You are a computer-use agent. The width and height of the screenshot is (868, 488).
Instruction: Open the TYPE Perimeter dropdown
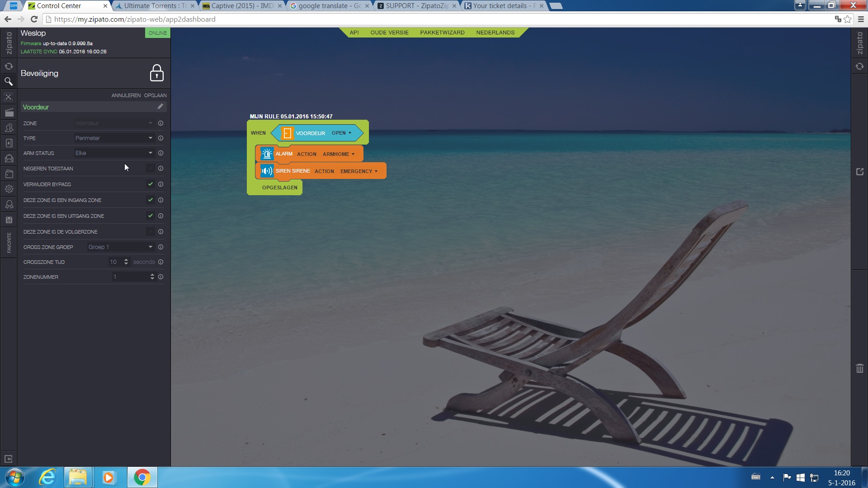(x=114, y=138)
